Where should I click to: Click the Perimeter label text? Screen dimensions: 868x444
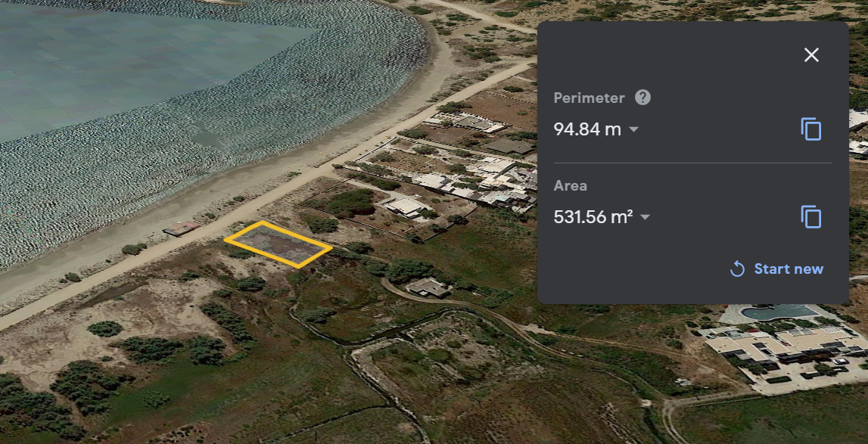click(589, 98)
